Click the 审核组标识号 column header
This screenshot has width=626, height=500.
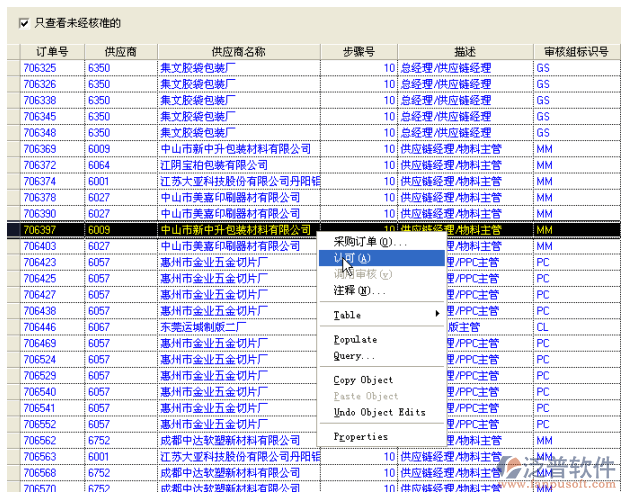tap(576, 51)
